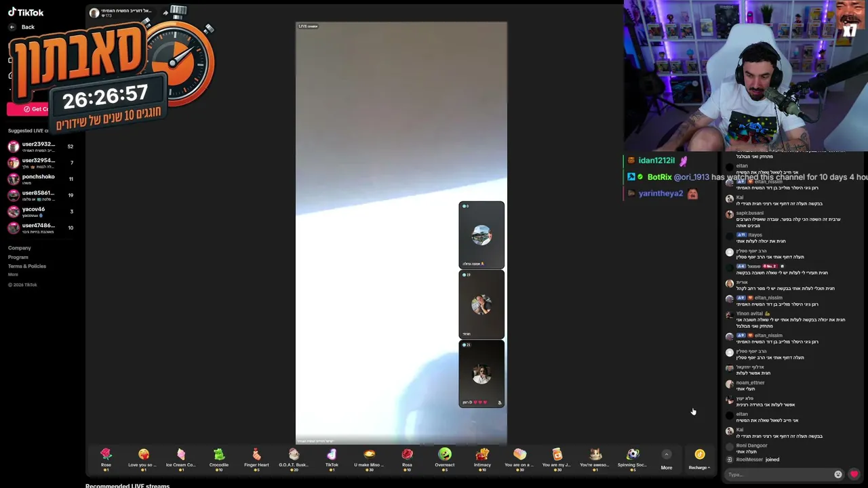Send the Finger Heart gift
The width and height of the screenshot is (868, 488).
[x=256, y=459]
